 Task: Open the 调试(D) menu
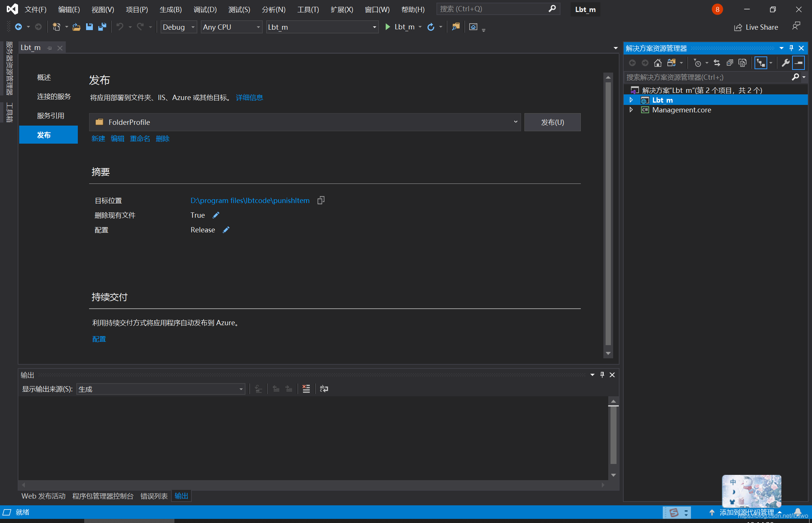click(x=205, y=9)
